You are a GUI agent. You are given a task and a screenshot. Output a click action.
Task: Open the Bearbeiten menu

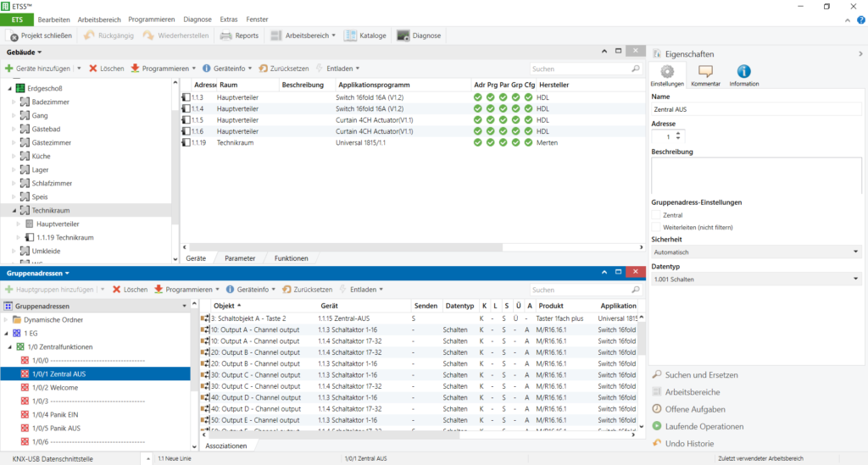[53, 19]
